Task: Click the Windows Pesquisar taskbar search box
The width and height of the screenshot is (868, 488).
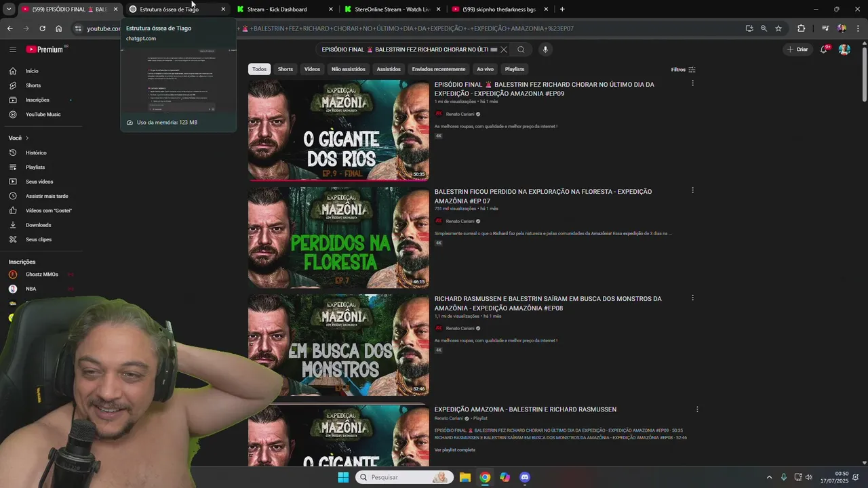Action: click(x=403, y=477)
